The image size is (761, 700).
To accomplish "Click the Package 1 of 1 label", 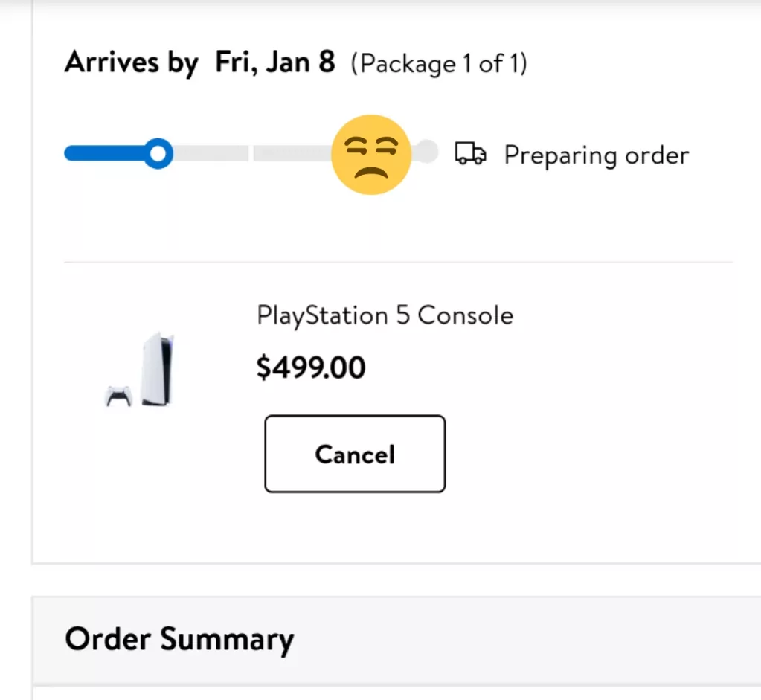I will [x=439, y=63].
